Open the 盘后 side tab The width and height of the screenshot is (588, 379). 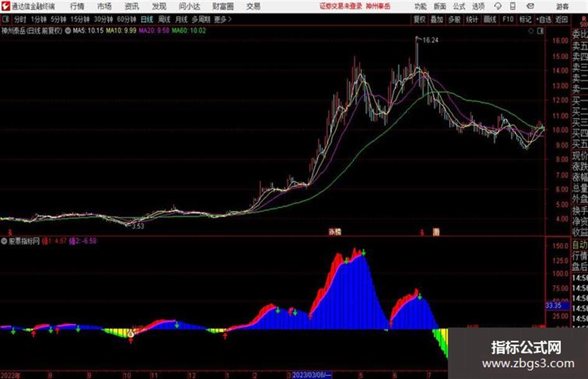point(580,267)
